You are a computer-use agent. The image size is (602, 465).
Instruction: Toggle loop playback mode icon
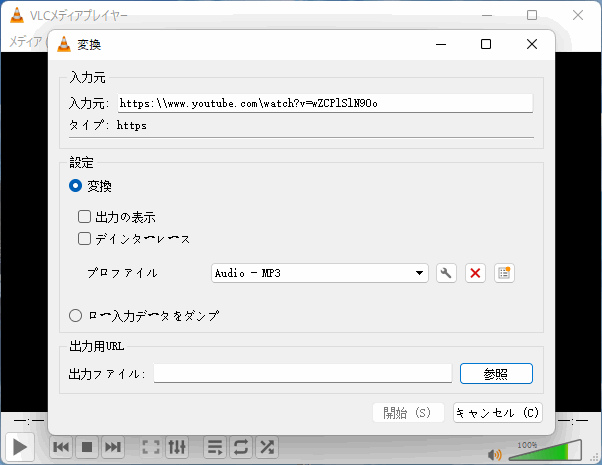click(241, 447)
